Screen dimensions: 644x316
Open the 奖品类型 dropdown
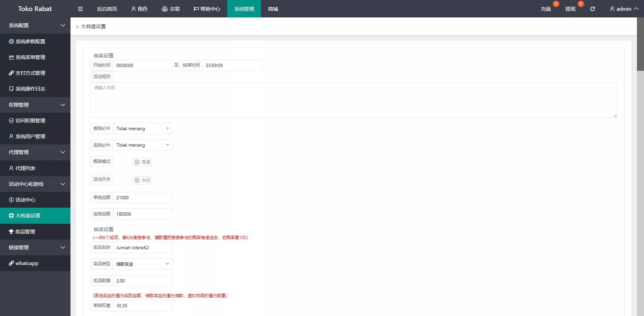[143, 264]
